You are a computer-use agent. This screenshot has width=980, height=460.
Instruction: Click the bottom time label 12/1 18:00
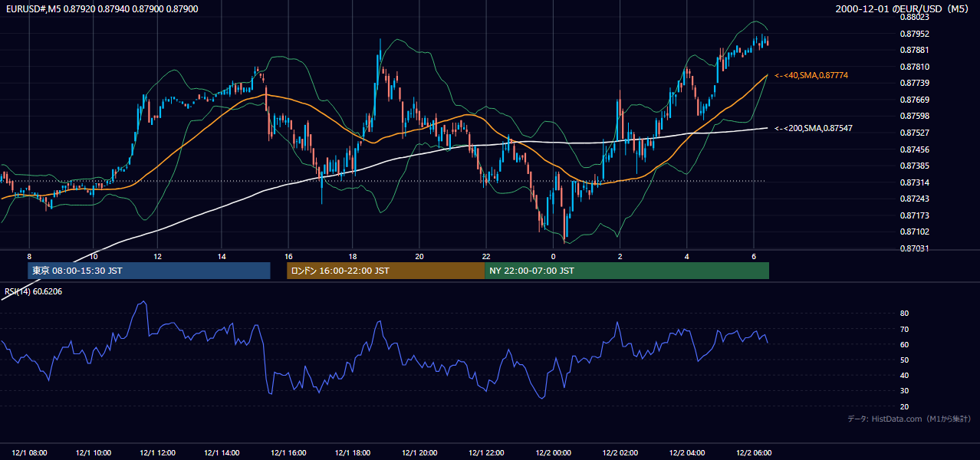(x=353, y=452)
